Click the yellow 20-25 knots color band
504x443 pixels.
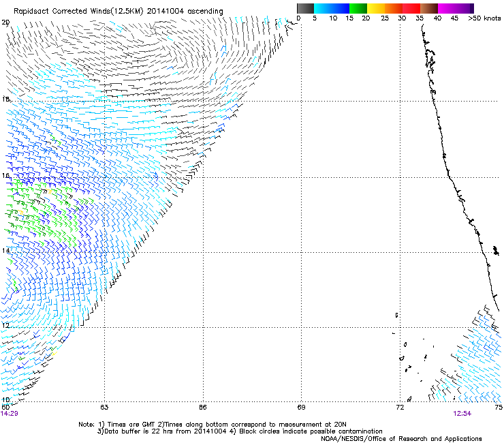(x=376, y=8)
